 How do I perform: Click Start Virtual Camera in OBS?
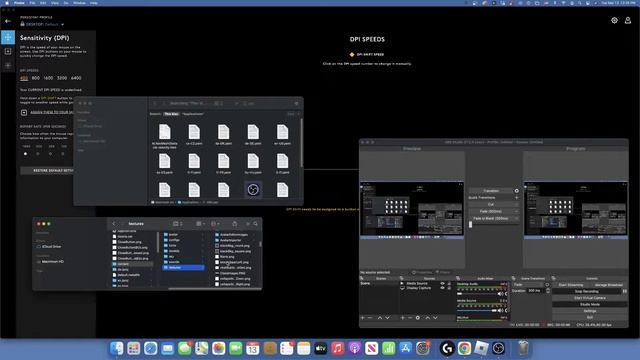pyautogui.click(x=590, y=298)
